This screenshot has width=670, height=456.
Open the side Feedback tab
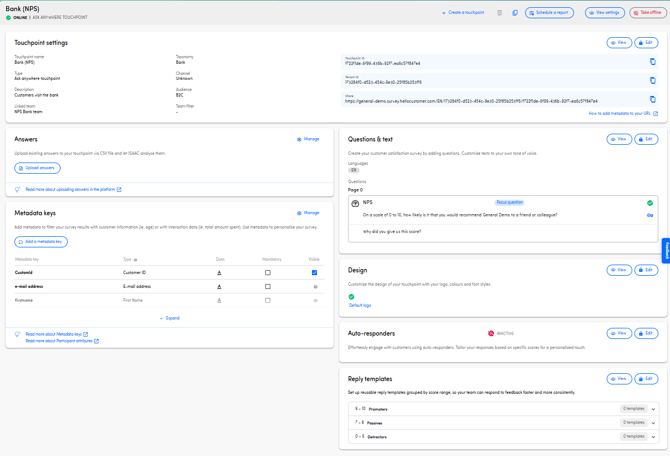[666, 250]
